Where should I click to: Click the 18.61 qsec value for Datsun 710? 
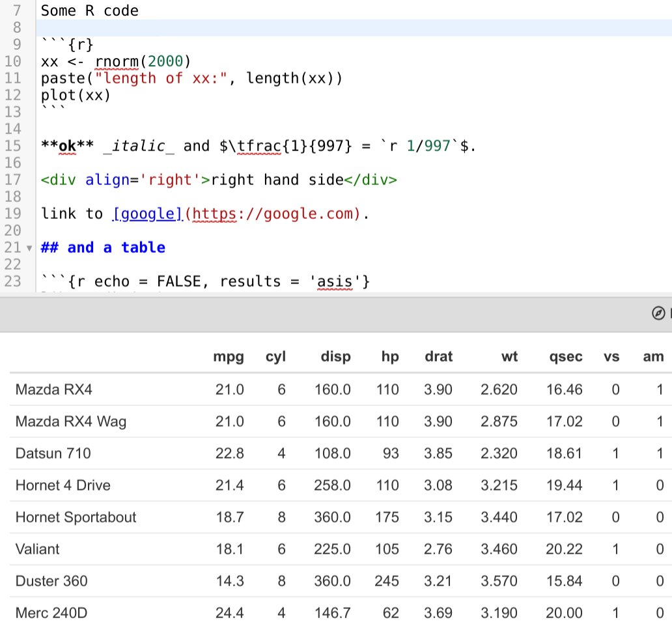pos(564,453)
